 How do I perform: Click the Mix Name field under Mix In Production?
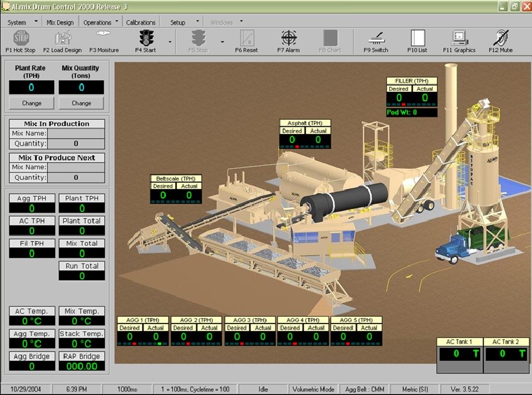tap(76, 133)
